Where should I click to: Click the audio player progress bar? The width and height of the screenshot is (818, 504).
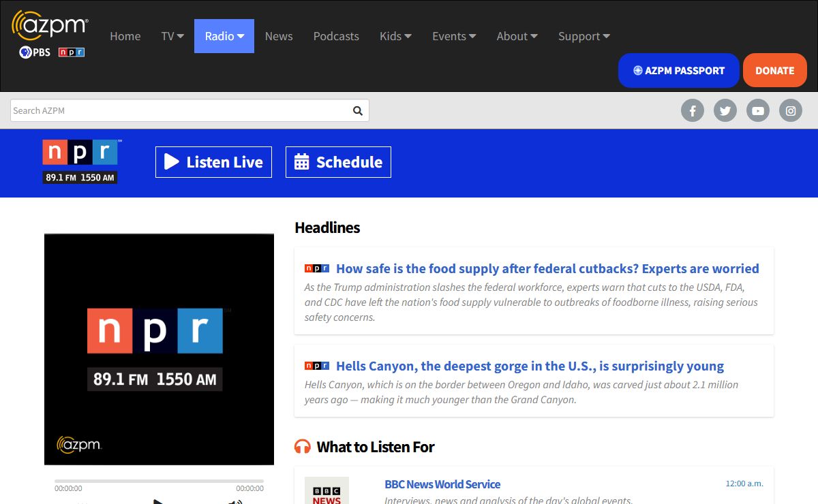159,482
